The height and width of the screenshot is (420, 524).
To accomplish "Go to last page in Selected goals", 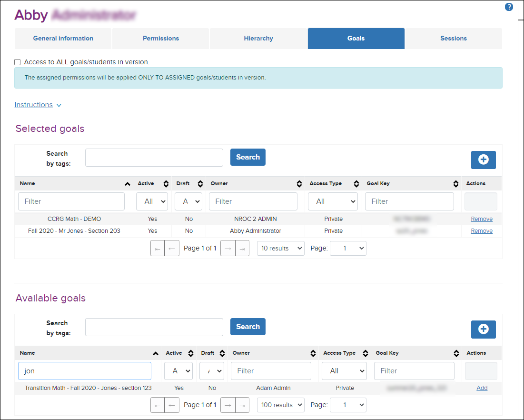I will pos(242,248).
